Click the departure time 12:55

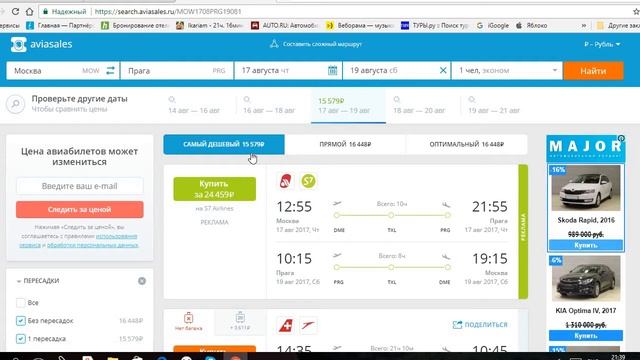click(294, 207)
